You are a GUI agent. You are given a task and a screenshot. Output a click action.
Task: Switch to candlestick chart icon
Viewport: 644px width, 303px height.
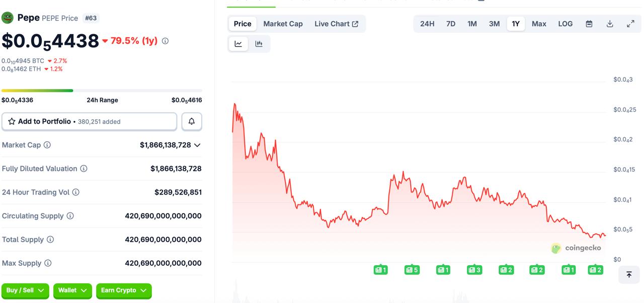coord(259,44)
